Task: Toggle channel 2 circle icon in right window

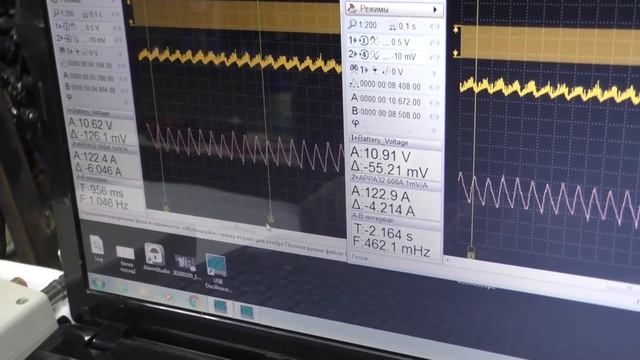Action: click(x=364, y=55)
